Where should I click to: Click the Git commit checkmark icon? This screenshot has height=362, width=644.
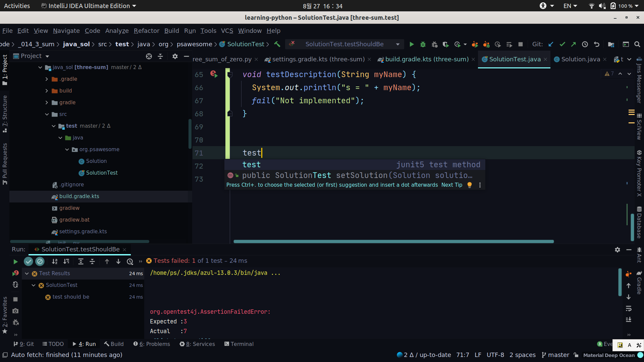coord(562,44)
